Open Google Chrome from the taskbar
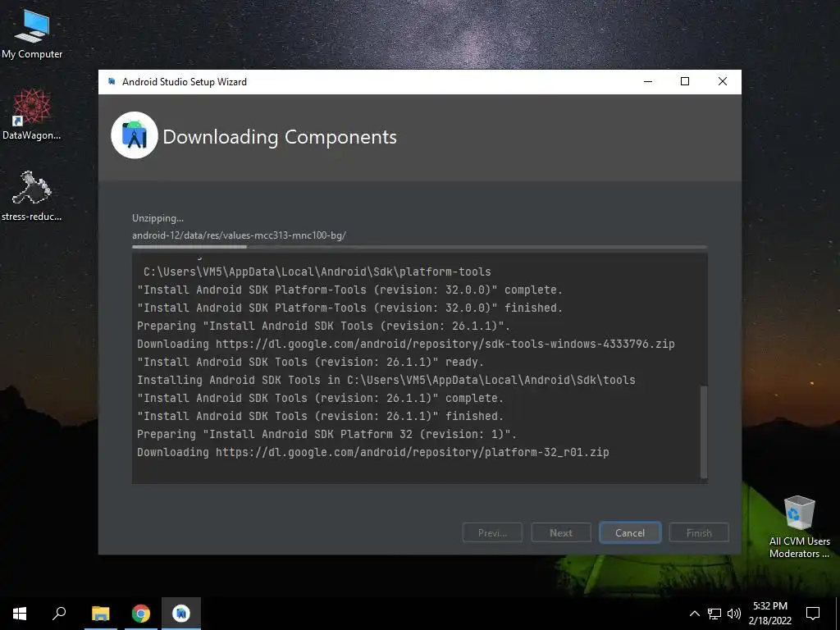This screenshot has width=840, height=630. 141,614
